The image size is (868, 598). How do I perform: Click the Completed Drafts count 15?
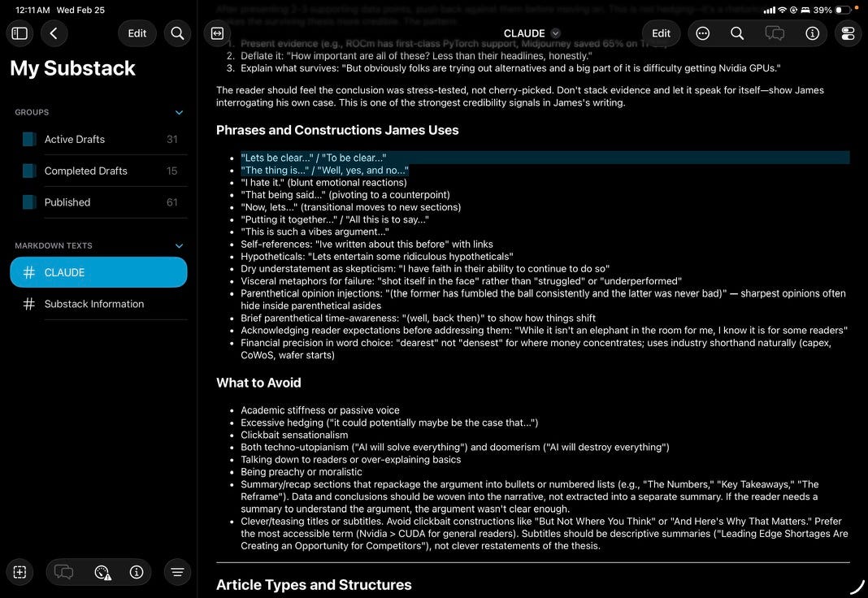coord(172,171)
